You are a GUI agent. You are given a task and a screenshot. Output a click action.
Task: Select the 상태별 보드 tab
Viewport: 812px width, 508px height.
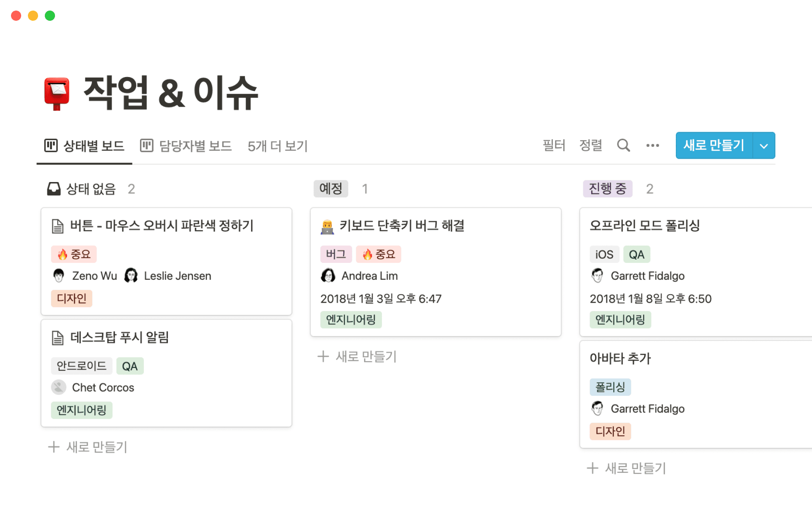point(85,146)
